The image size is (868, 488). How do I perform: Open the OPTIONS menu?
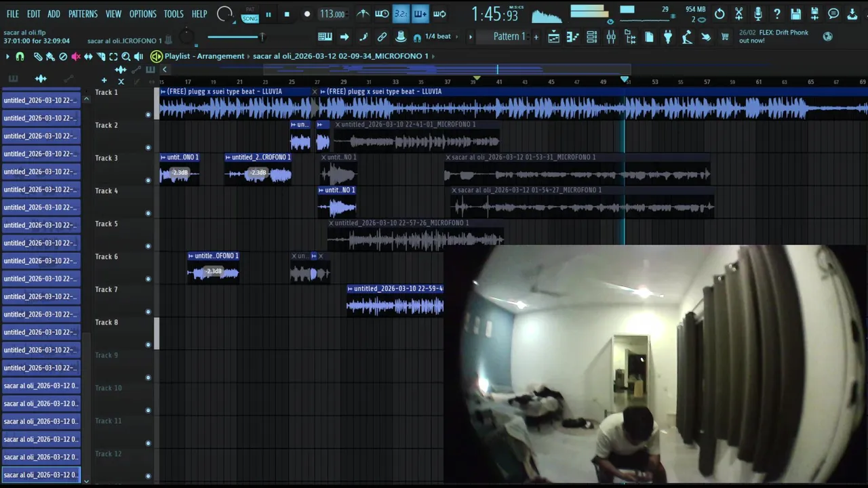point(142,14)
